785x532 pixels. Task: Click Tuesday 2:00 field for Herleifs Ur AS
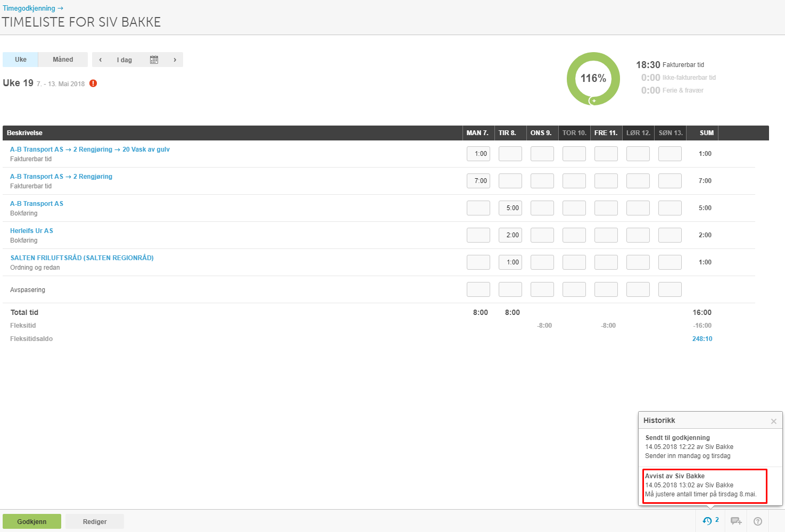coord(510,235)
